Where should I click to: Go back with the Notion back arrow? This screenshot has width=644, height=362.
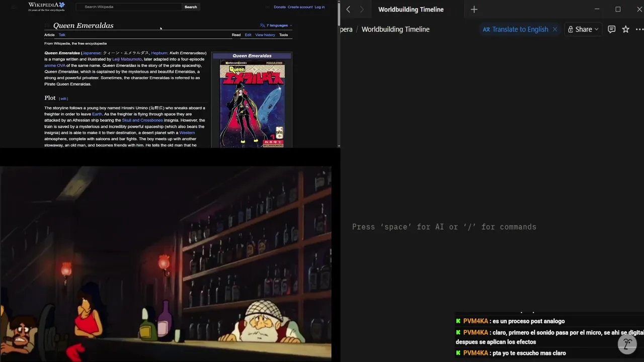click(x=348, y=9)
